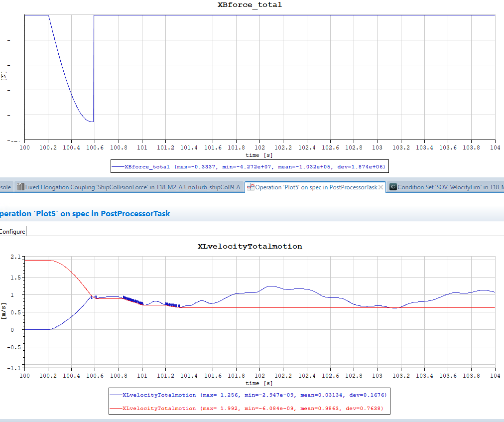The width and height of the screenshot is (504, 422).
Task: Select the Operation 'Plot5' tab
Action: pos(316,187)
